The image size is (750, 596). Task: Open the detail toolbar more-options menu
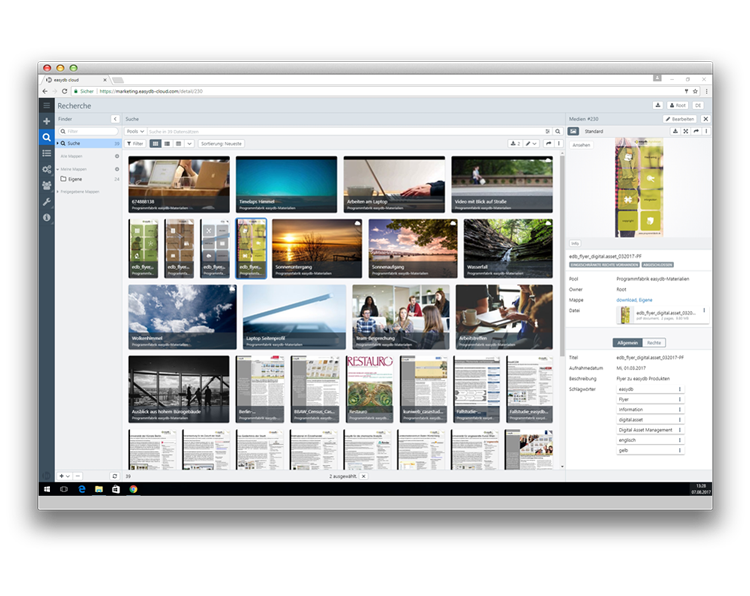click(706, 131)
